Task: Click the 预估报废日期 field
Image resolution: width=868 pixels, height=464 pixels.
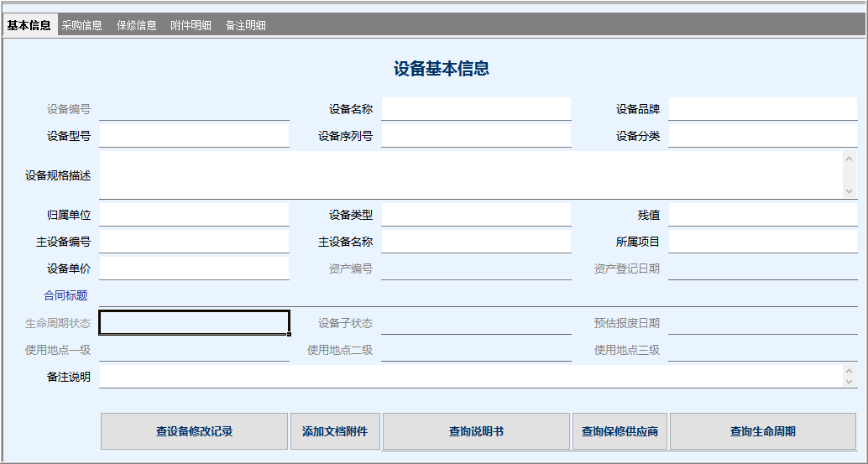Action: coord(763,322)
